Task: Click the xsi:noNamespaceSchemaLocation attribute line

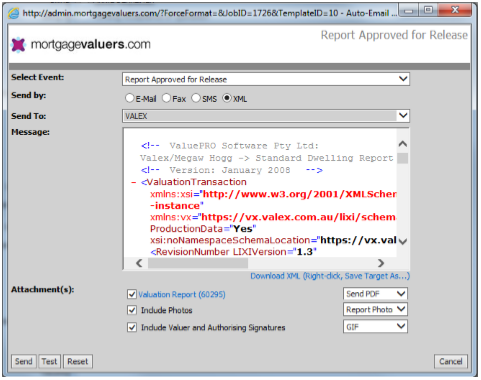Action: coord(273,240)
